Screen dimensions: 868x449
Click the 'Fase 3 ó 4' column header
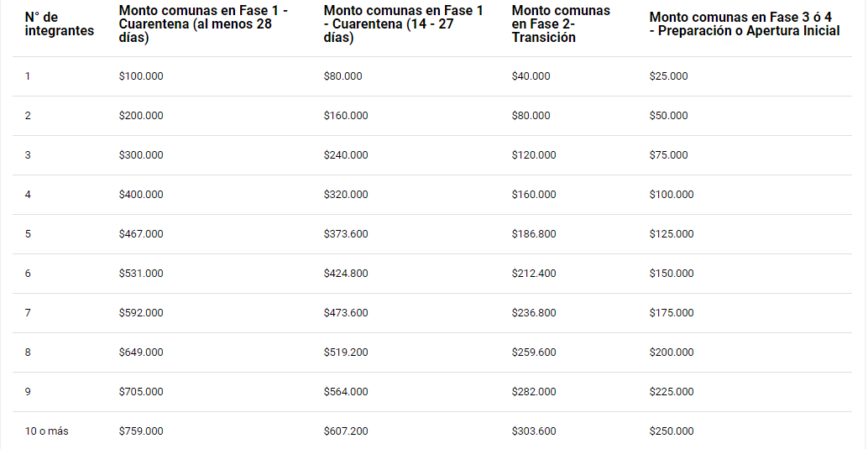click(x=745, y=23)
